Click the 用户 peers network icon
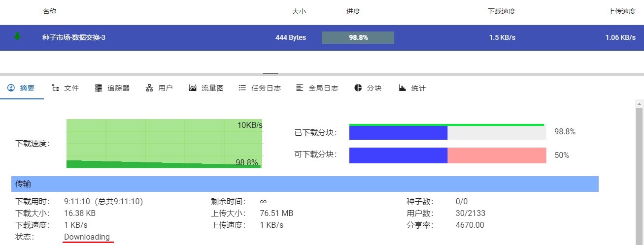The height and width of the screenshot is (245, 644). click(x=149, y=88)
